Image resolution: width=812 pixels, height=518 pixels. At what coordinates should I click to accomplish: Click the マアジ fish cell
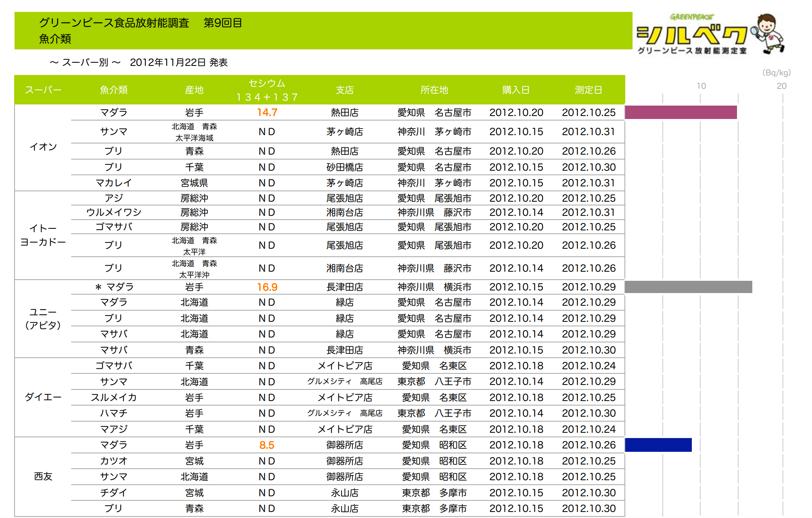coord(114,429)
